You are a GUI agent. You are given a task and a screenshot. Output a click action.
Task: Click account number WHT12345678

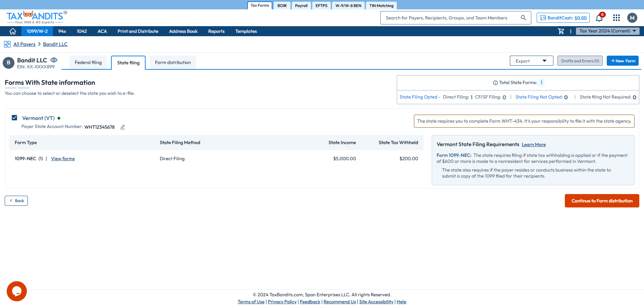99,127
